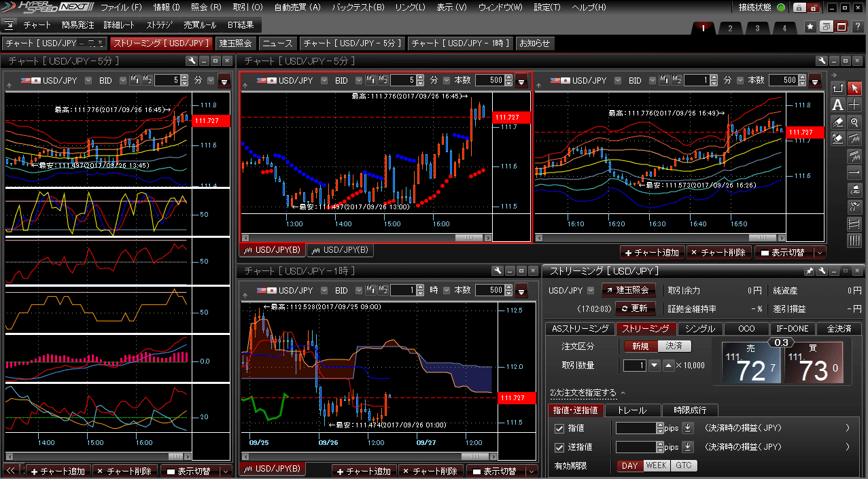This screenshot has width=868, height=479.
Task: Open the トレール tab
Action: point(633,410)
